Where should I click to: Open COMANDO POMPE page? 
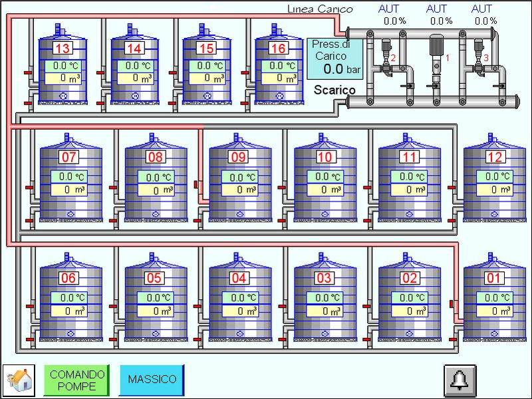tap(77, 380)
